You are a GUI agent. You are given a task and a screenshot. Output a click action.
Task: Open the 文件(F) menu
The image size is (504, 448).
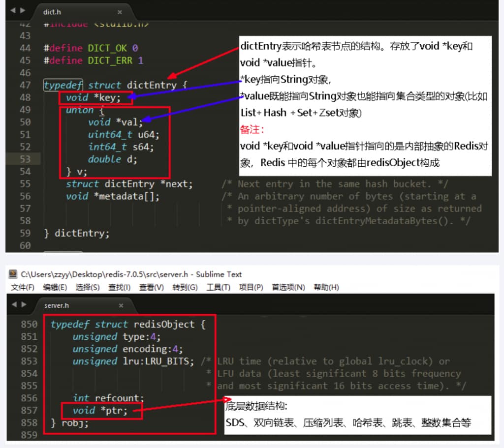(x=23, y=287)
